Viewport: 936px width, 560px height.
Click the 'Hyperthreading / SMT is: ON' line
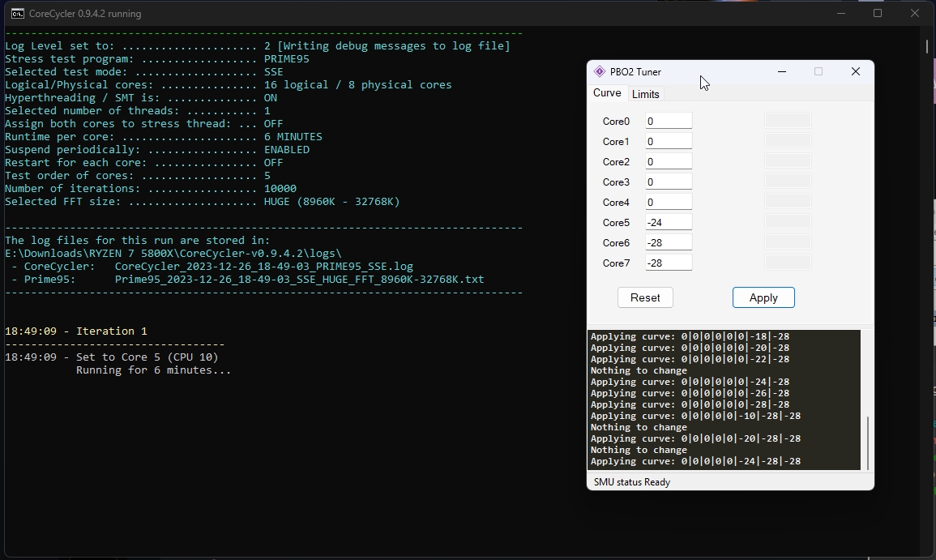point(141,98)
